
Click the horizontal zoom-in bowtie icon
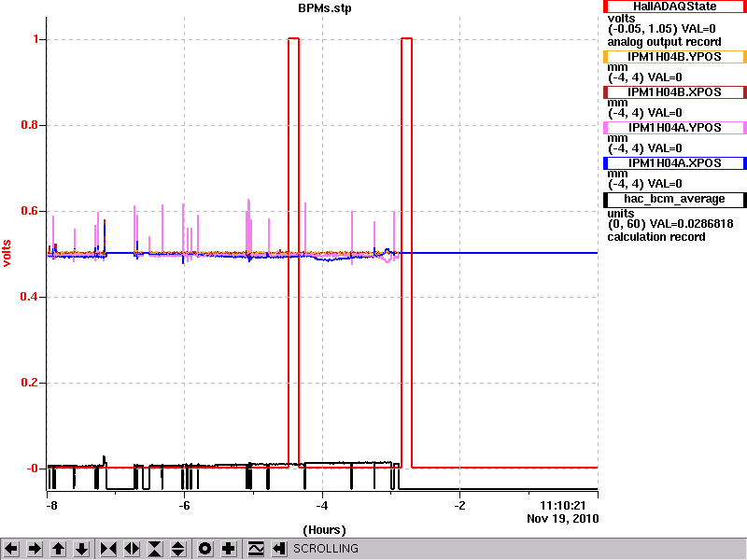(108, 549)
